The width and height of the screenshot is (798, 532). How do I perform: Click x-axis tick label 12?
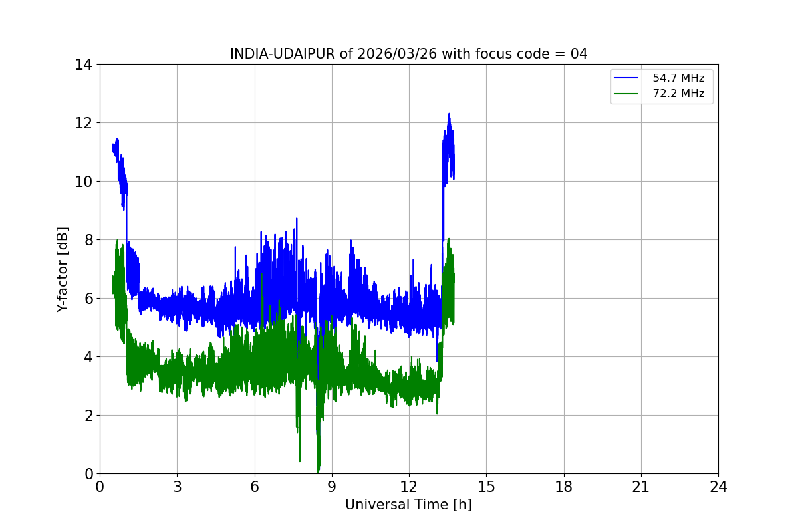pos(409,487)
